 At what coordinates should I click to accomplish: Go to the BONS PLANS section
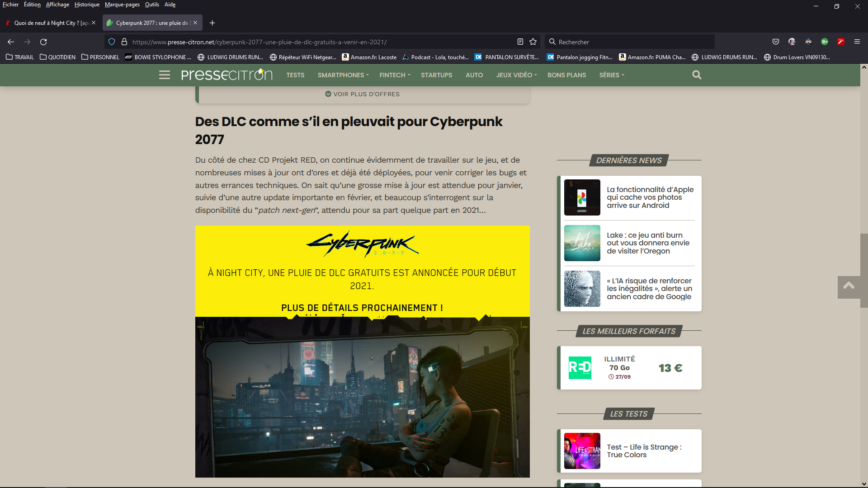coord(566,75)
